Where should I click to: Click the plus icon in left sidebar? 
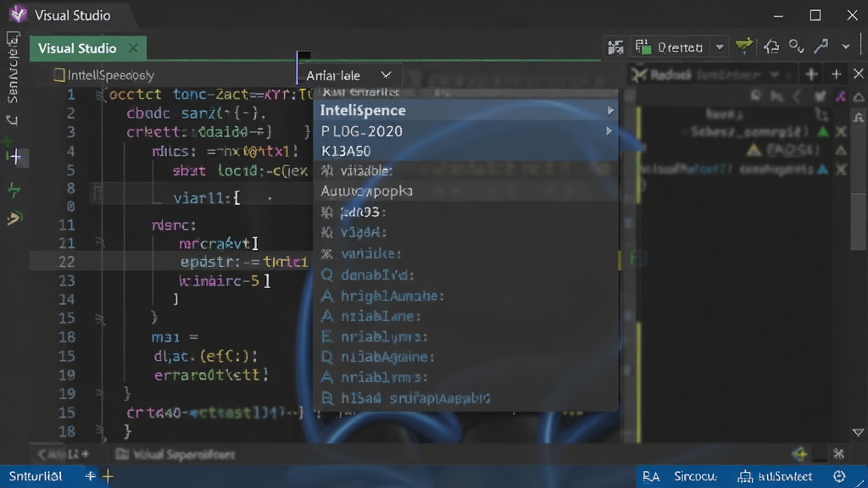point(15,157)
